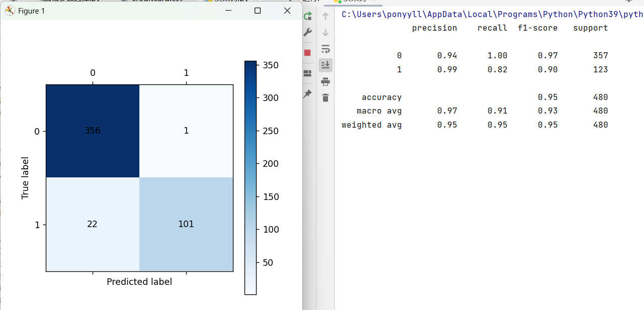Click the 200 tick on the colorbar
644x310 pixels.
click(270, 164)
